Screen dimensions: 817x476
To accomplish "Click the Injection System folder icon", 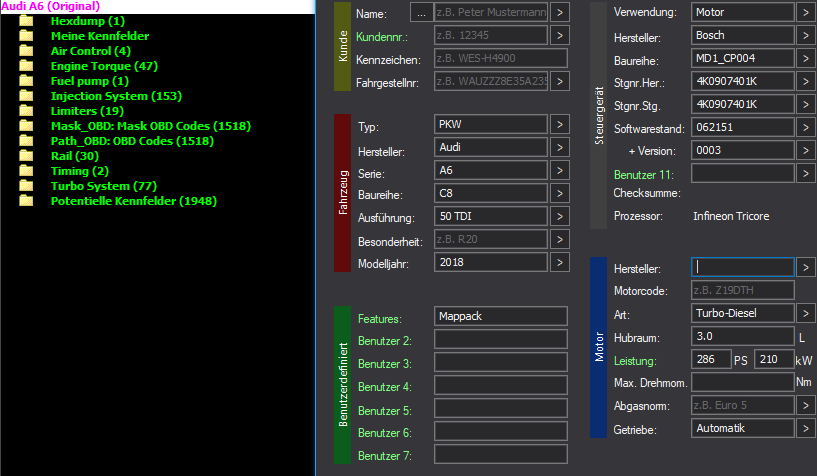I will (x=26, y=96).
